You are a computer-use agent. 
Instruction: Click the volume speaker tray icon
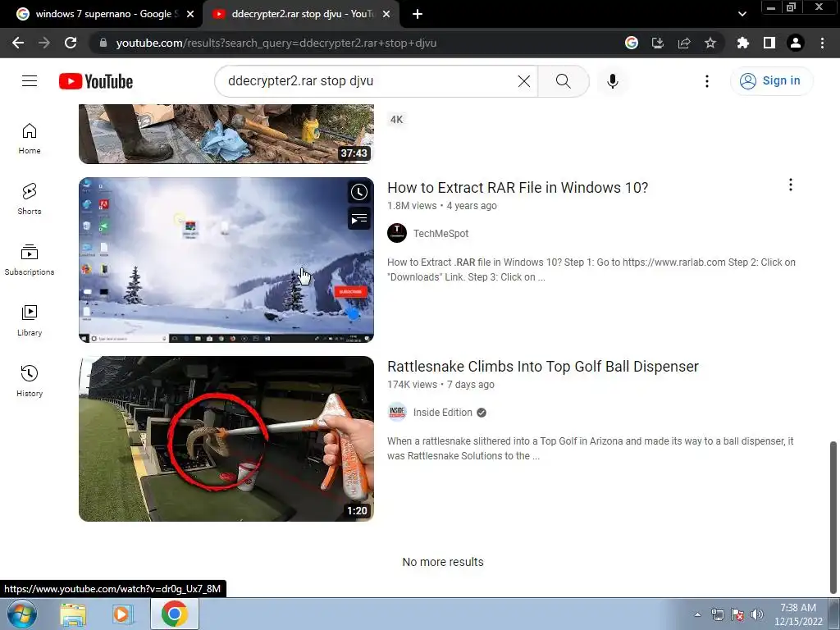pyautogui.click(x=756, y=614)
